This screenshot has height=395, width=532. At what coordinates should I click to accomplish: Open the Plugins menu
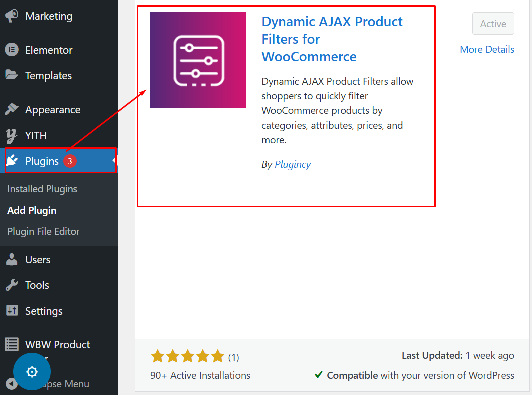(x=59, y=160)
